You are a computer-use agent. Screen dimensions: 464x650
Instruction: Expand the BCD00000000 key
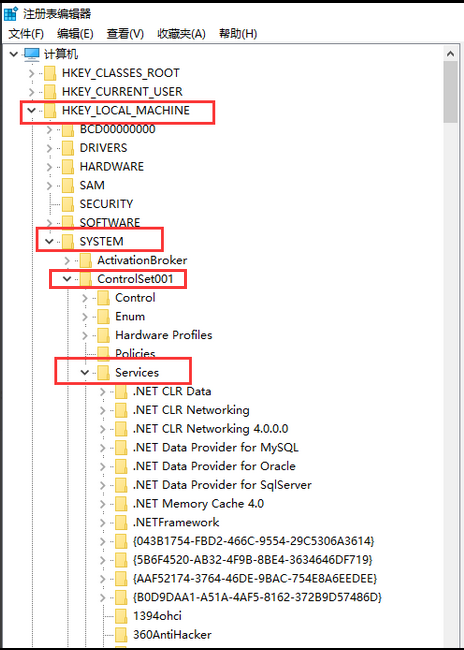(49, 129)
